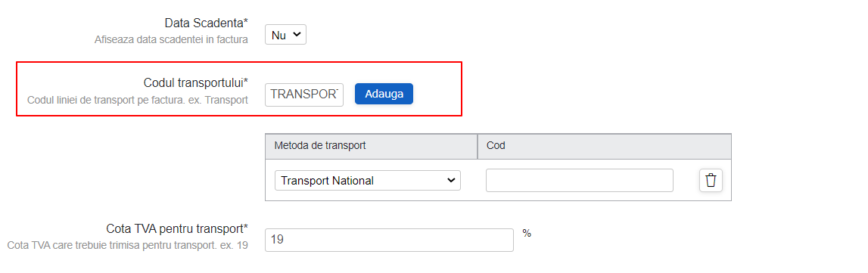
Task: Click the Adauga button
Action: point(384,94)
